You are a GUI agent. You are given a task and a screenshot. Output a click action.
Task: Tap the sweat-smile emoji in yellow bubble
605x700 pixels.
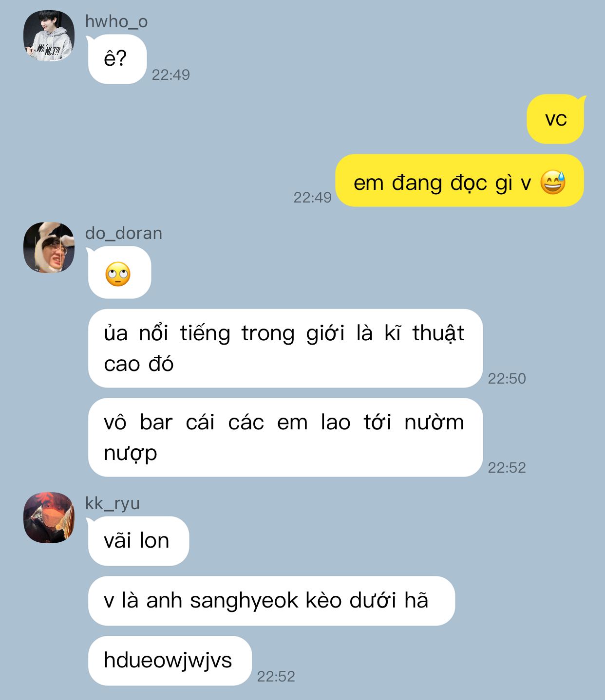pos(553,183)
